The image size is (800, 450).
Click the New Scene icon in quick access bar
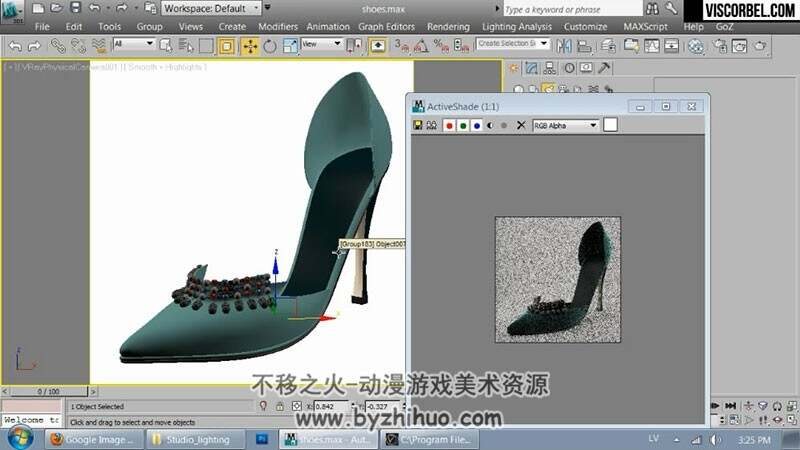tap(38, 8)
